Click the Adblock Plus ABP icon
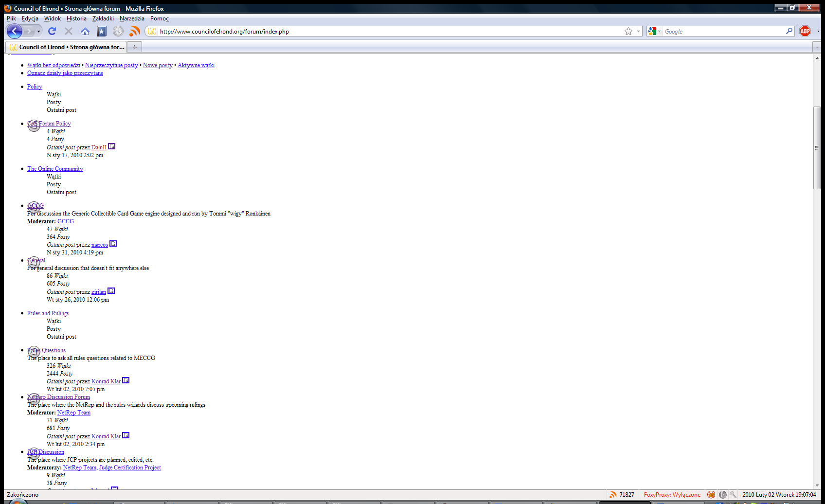825x504 pixels. [x=805, y=31]
